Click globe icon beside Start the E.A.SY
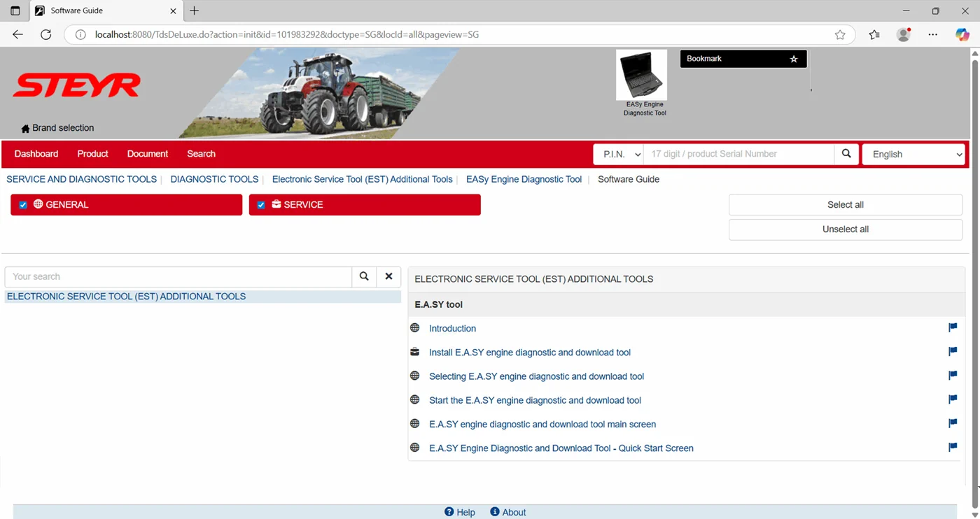The image size is (980, 519). pos(414,399)
